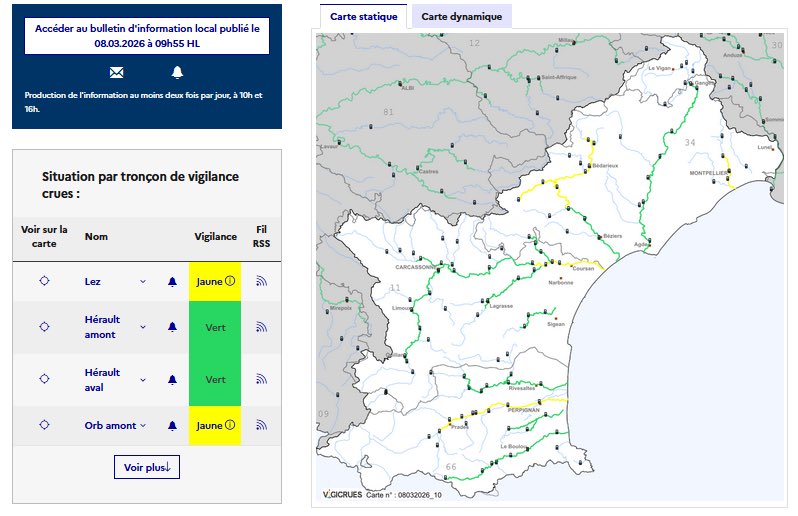Enable alert bell for Hérault amont
This screenshot has height=516, width=798.
[x=173, y=327]
